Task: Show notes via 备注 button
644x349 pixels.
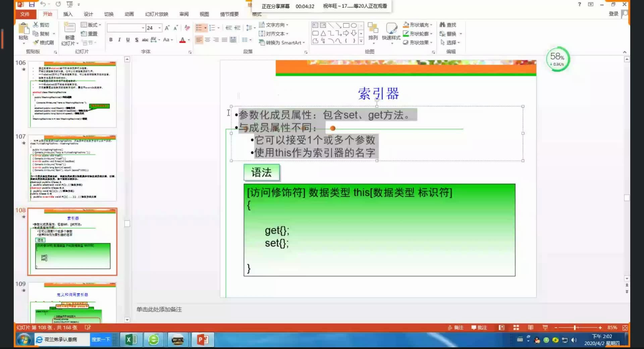Action: pyautogui.click(x=455, y=328)
